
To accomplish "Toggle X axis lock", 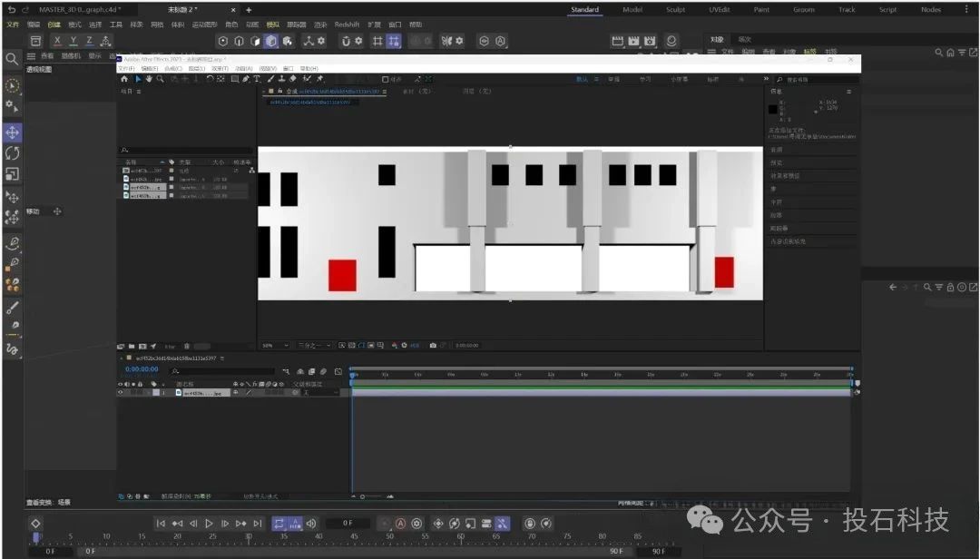I will tap(58, 41).
